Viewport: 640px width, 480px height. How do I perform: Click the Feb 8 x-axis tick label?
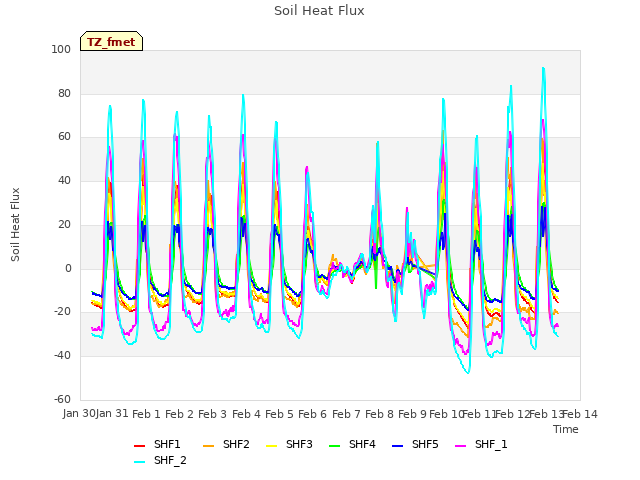point(379,414)
